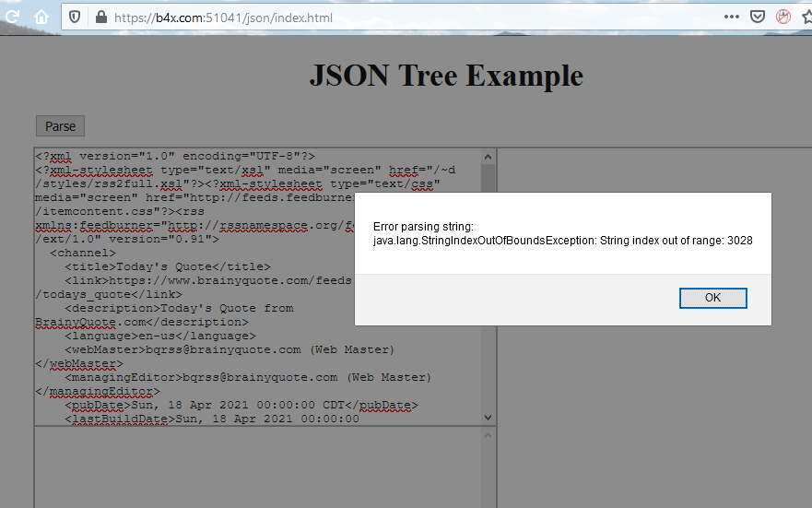Click up arrow of lower empty textarea
812x508 pixels.
pyautogui.click(x=488, y=435)
